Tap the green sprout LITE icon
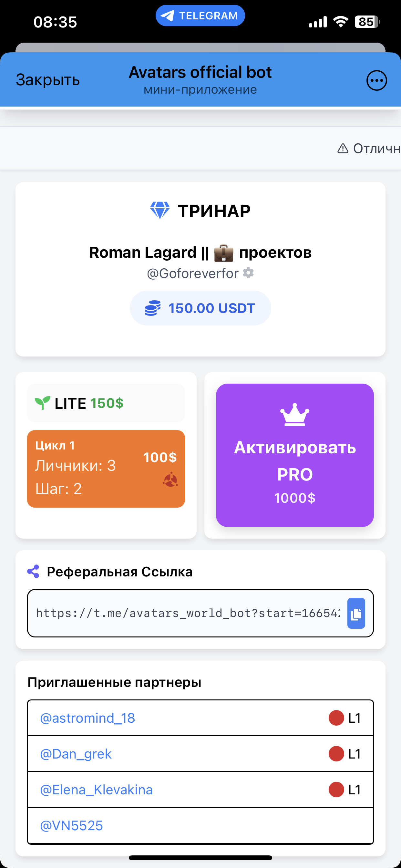Image resolution: width=401 pixels, height=868 pixels. [43, 403]
